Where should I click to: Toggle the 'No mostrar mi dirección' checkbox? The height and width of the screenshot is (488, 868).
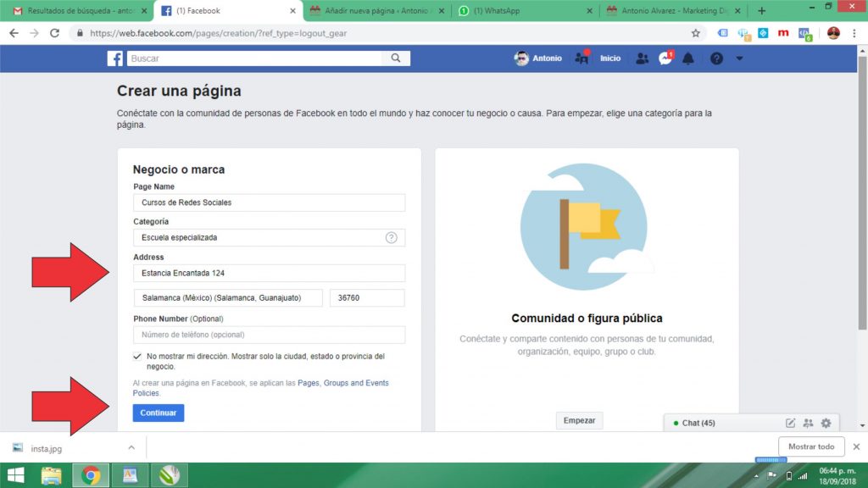137,357
